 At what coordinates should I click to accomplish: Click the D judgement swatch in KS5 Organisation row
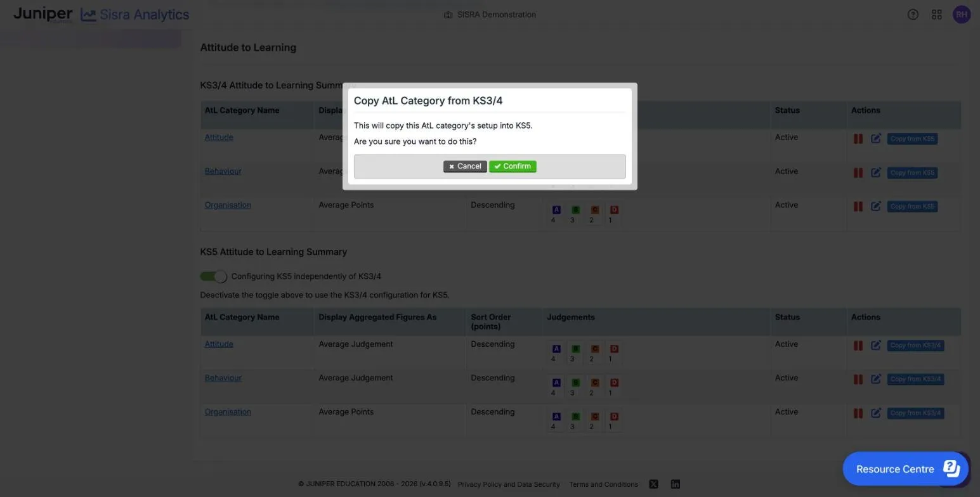[613, 416]
